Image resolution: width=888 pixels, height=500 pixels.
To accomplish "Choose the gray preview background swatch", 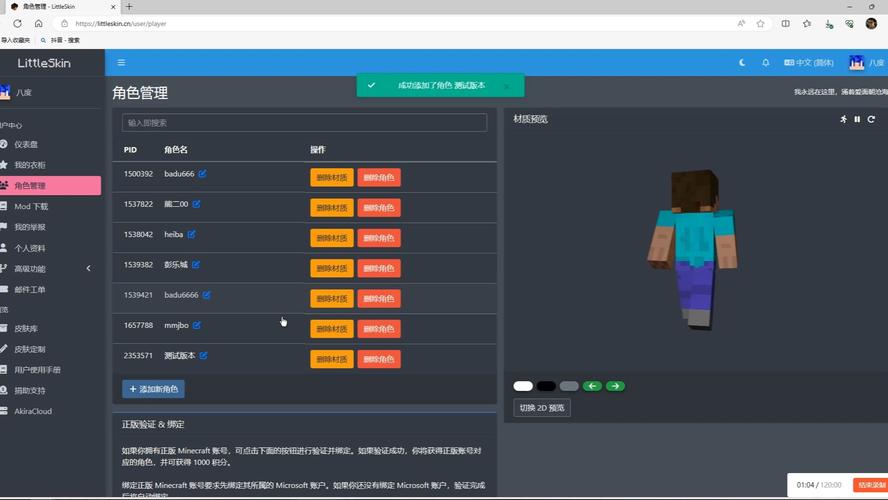I will point(569,386).
